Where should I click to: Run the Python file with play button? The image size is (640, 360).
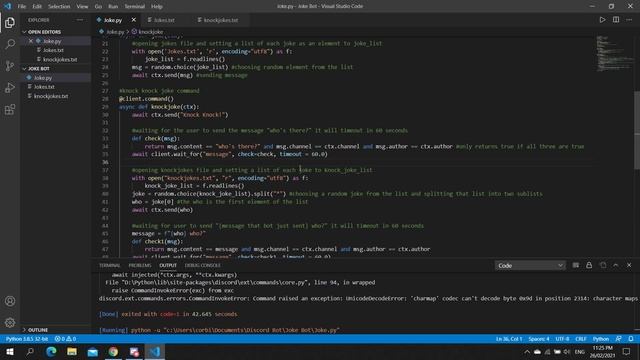pyautogui.click(x=602, y=20)
